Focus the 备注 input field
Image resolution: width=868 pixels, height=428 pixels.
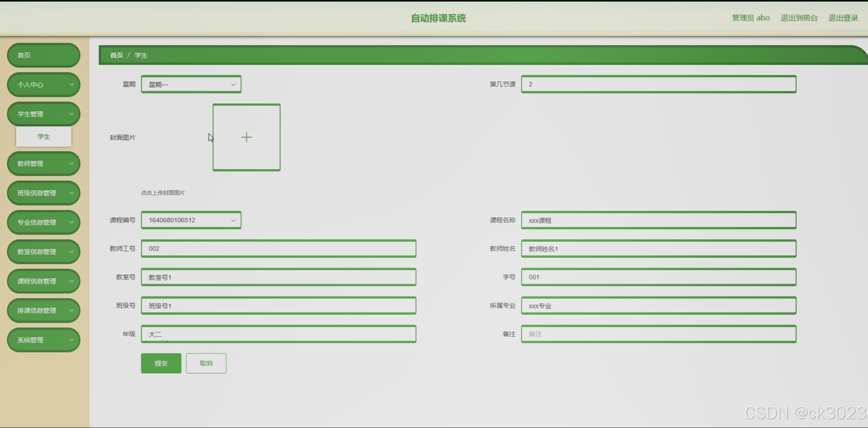click(658, 334)
